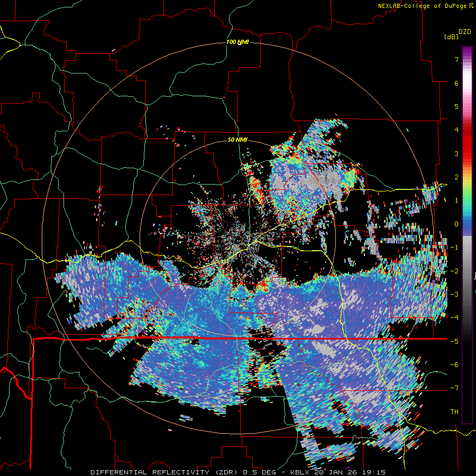Image resolution: width=476 pixels, height=476 pixels.
Task: Click the 5 value on color scale
Action: pyautogui.click(x=456, y=106)
